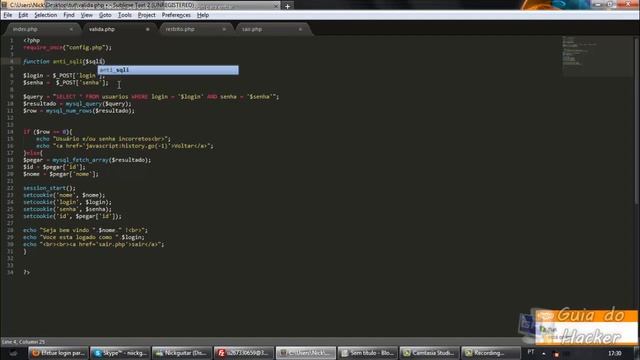Click the "Seja bem vindo" echo line
The width and height of the screenshot is (640, 360).
(85, 230)
